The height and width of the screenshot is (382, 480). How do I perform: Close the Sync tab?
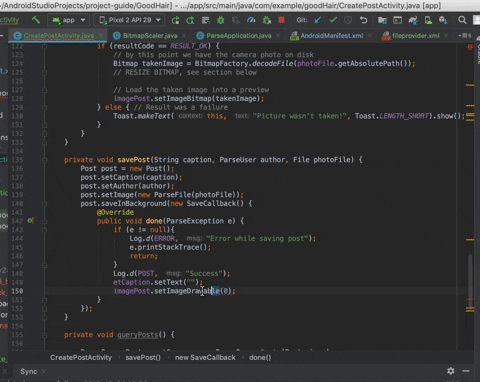[x=44, y=371]
